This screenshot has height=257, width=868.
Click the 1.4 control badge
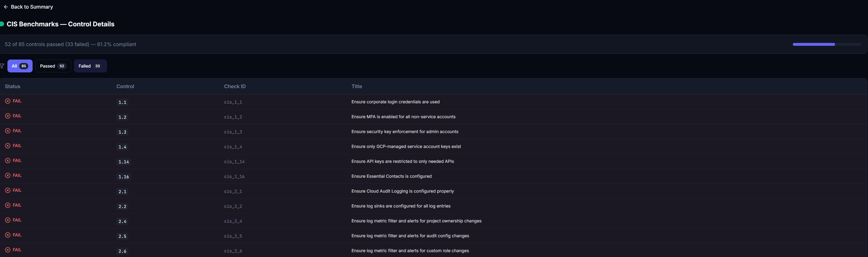tap(122, 147)
